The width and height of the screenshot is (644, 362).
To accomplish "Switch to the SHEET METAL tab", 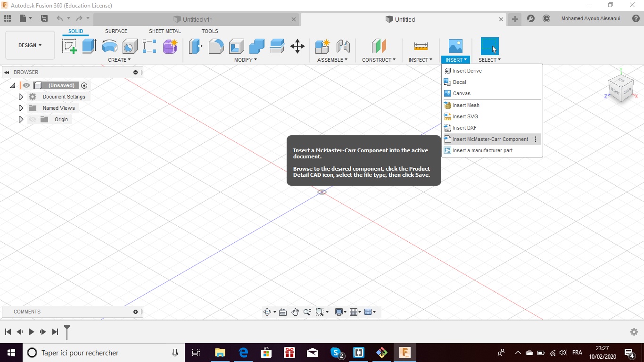I will [x=165, y=31].
